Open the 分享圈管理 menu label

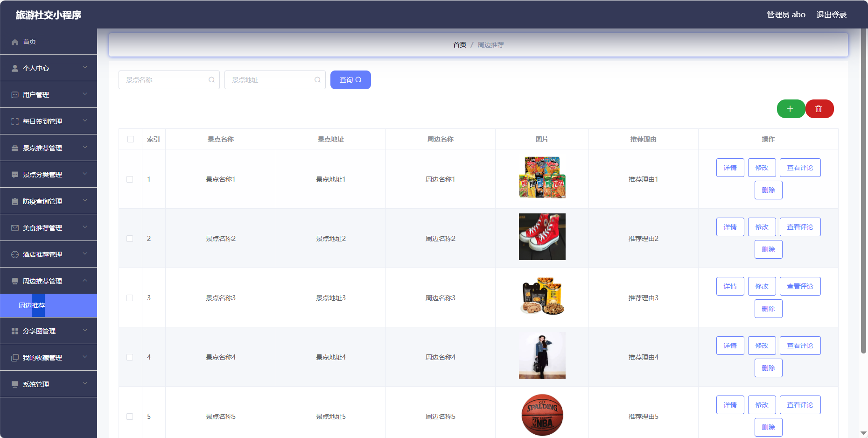39,331
